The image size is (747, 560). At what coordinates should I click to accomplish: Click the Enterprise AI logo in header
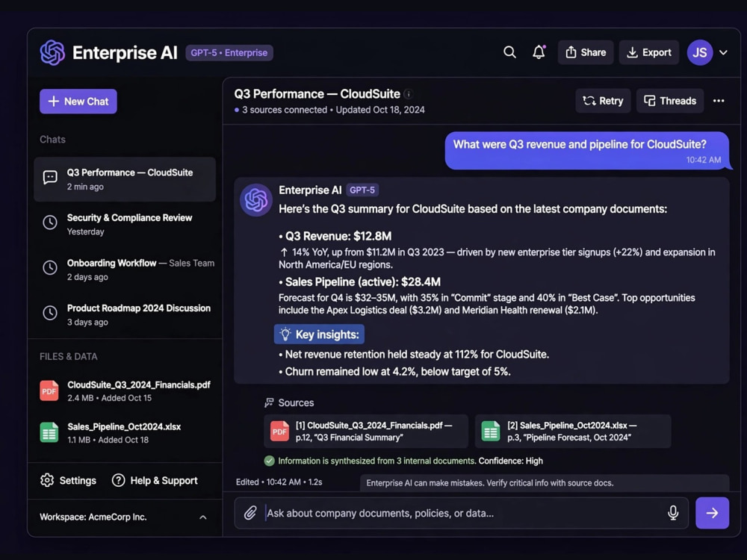tap(52, 52)
